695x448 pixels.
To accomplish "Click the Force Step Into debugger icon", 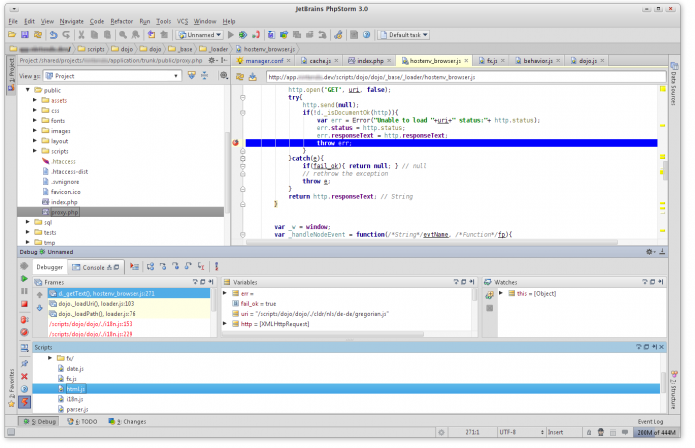I will tap(176, 266).
